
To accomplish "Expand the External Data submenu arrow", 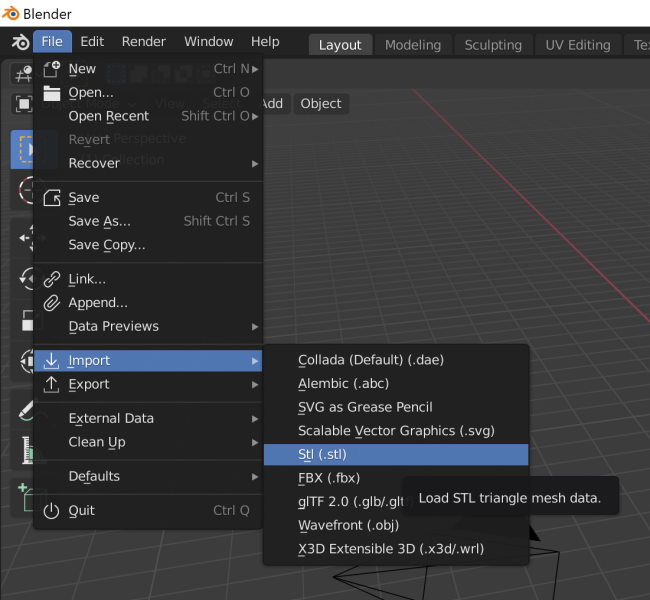I will [255, 419].
